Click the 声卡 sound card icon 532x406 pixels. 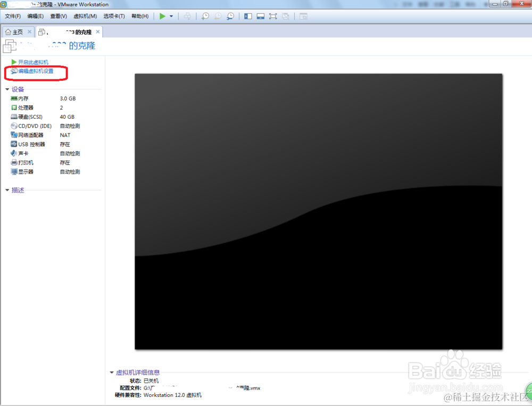[x=14, y=153]
